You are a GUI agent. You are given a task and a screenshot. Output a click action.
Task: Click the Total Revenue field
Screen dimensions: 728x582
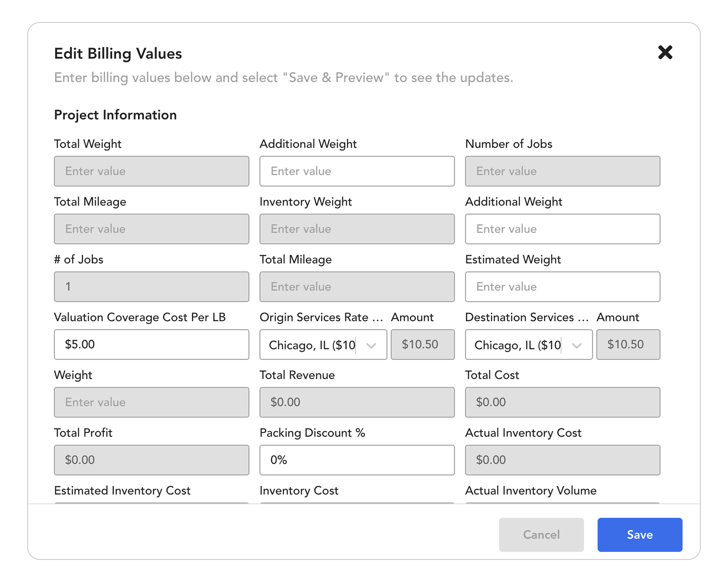tap(357, 402)
